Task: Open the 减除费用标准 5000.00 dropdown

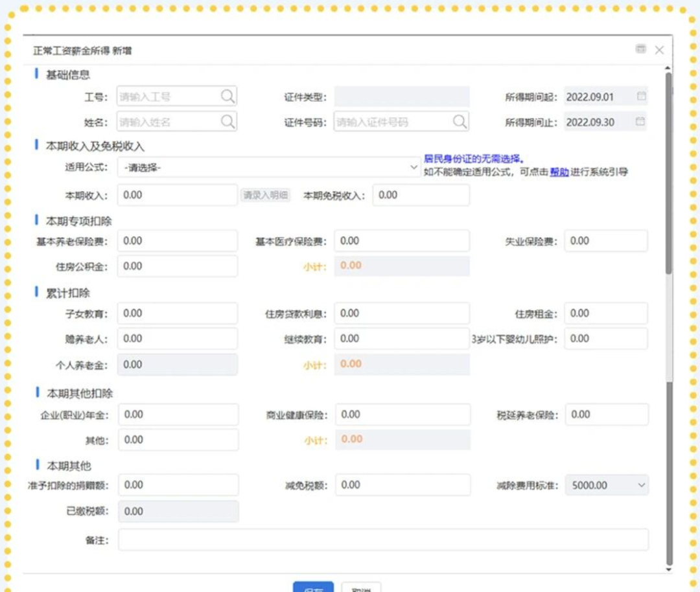Action: pos(641,485)
